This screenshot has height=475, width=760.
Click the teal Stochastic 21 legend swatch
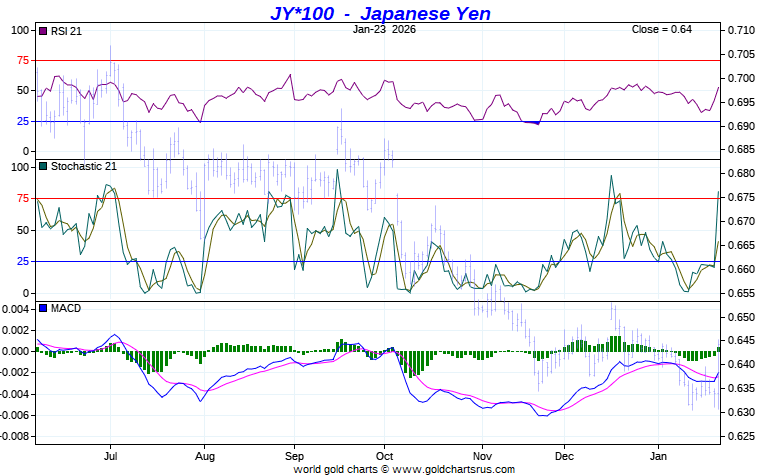coord(42,166)
